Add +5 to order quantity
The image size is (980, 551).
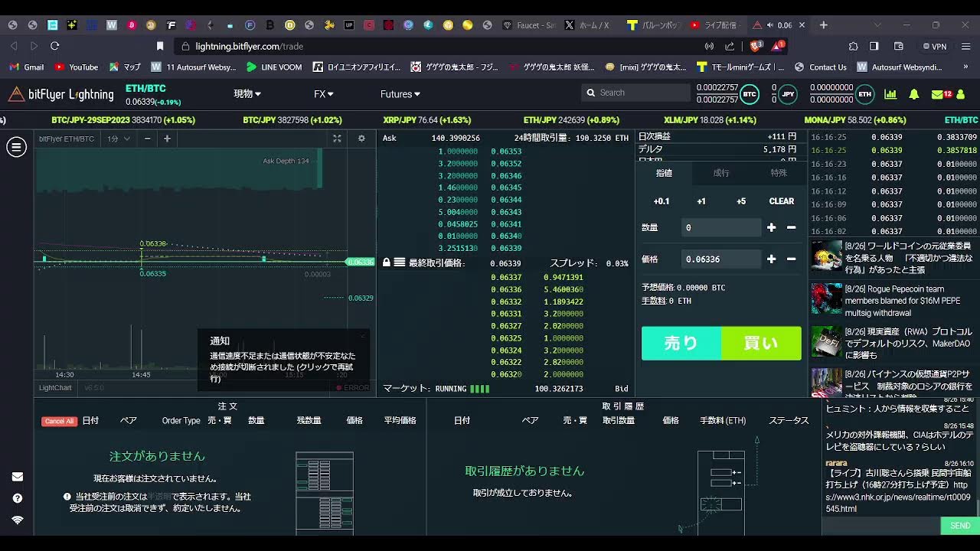(740, 201)
